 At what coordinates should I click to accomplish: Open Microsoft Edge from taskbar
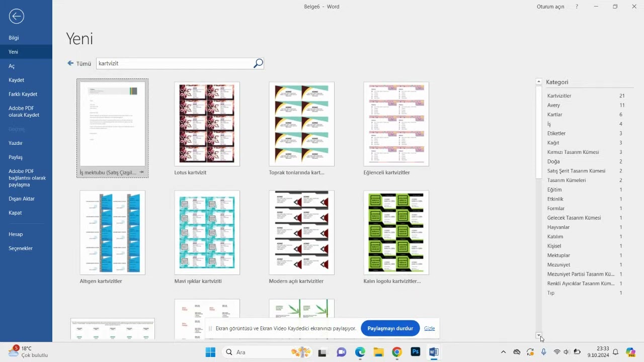pyautogui.click(x=360, y=352)
